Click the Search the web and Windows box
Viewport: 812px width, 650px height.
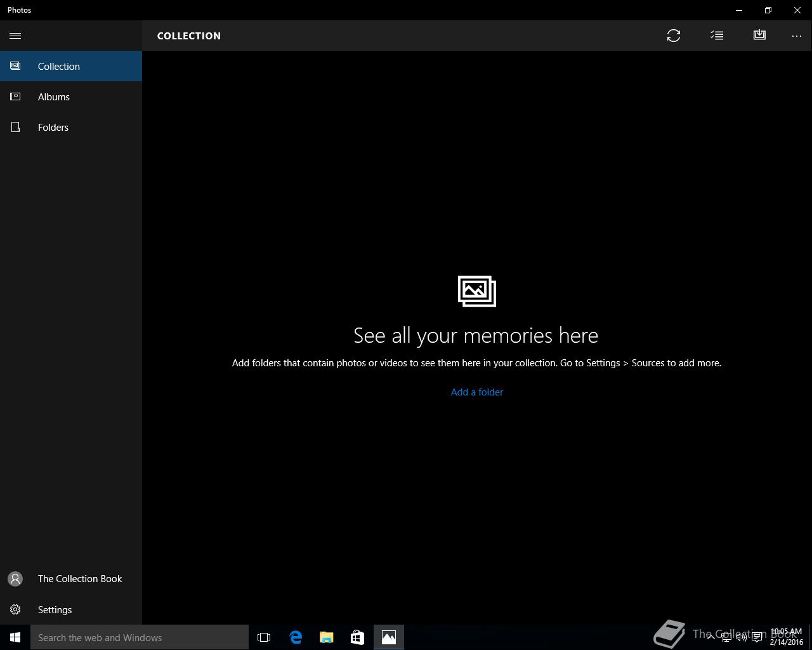[x=140, y=637]
